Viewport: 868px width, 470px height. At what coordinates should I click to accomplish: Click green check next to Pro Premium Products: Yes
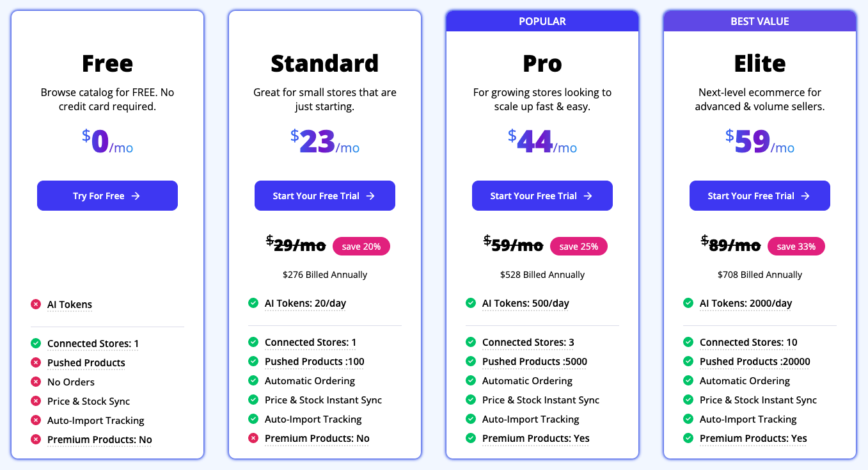coord(471,438)
